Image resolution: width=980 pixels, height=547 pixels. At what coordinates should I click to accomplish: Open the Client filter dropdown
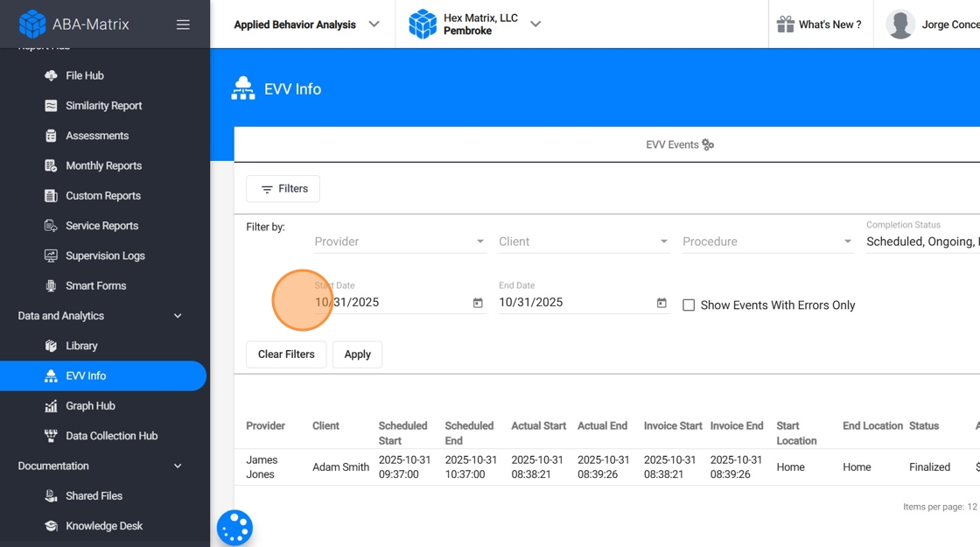click(x=584, y=242)
